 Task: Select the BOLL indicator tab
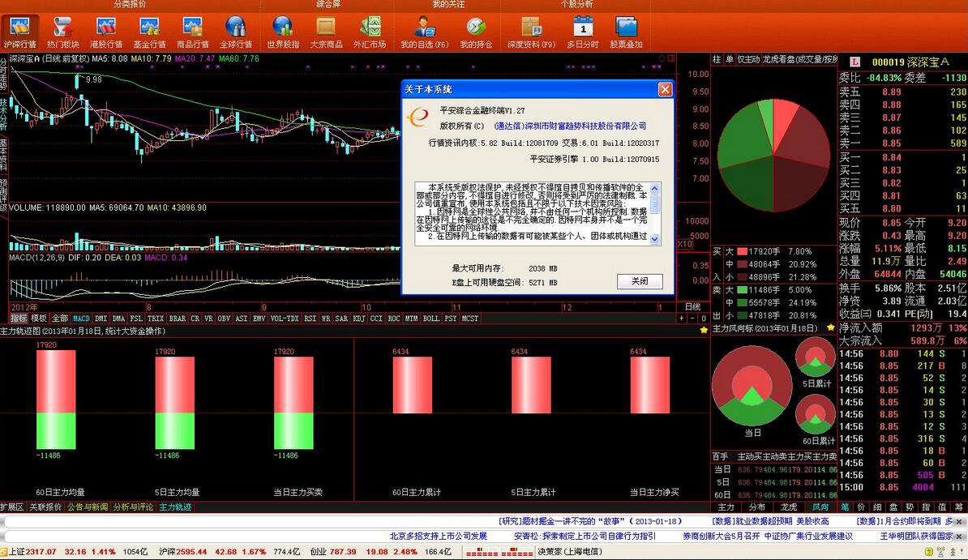point(431,318)
